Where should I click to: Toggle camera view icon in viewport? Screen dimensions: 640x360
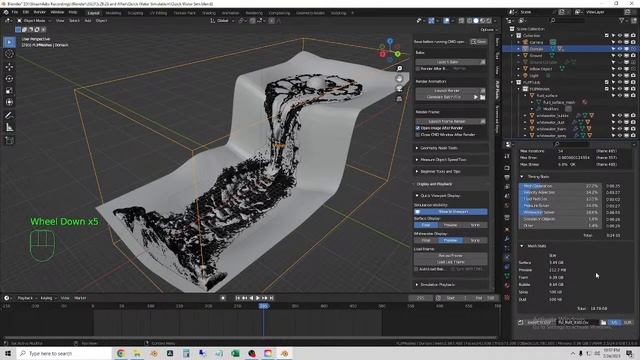point(399,89)
